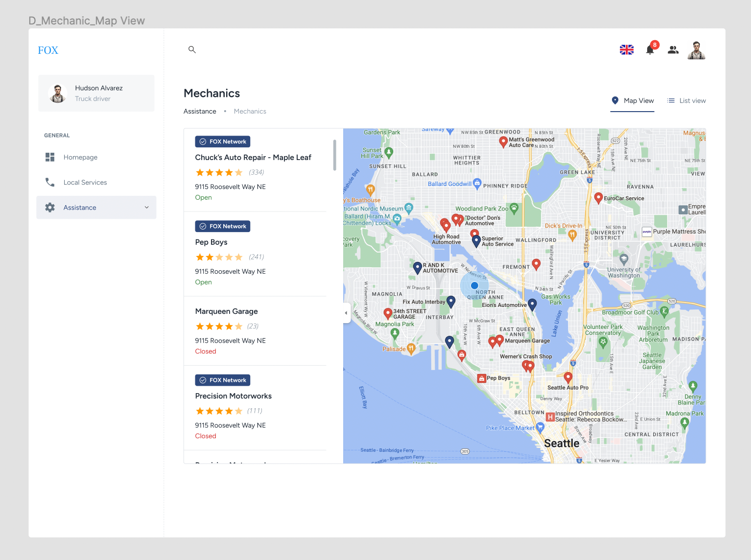The height and width of the screenshot is (560, 751).
Task: Click the red pin near Fremont
Action: (536, 264)
